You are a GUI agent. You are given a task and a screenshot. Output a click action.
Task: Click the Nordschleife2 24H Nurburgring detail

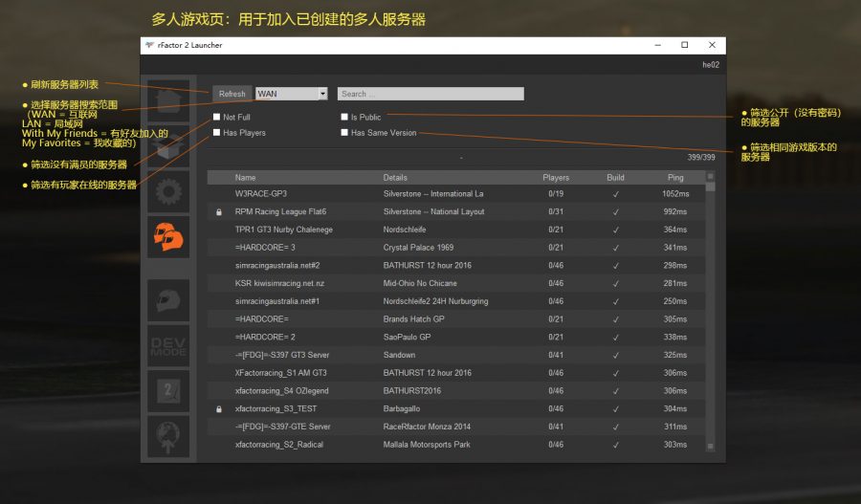click(x=435, y=301)
